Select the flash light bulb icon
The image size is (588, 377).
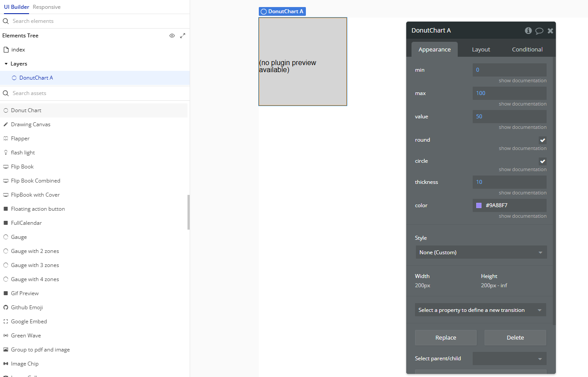click(x=6, y=153)
